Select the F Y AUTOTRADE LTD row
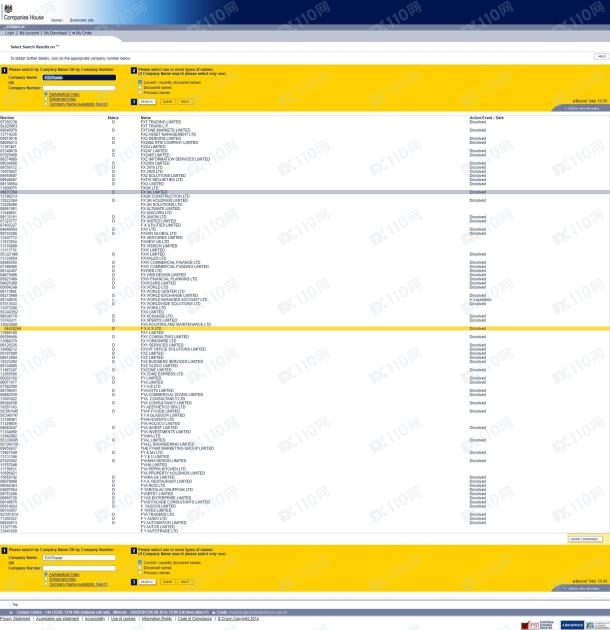Screen dimensions: 610x630 pyautogui.click(x=305, y=531)
